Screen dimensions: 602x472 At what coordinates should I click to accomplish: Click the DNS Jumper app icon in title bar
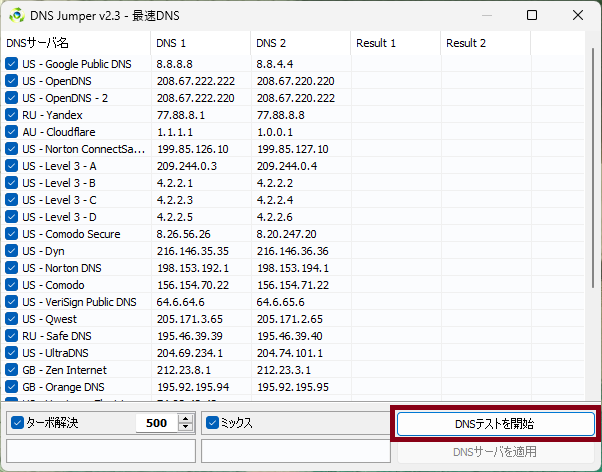coord(17,15)
